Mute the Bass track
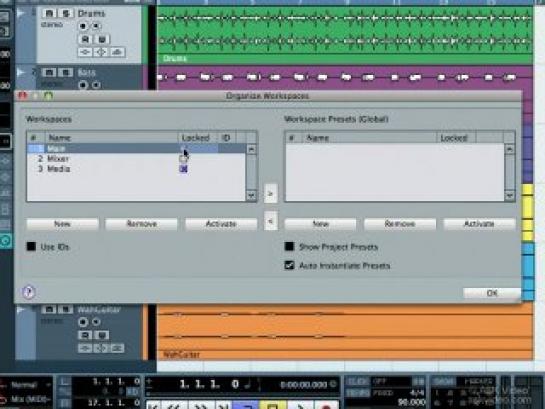Screen dimensions: 545x409 click(49, 73)
